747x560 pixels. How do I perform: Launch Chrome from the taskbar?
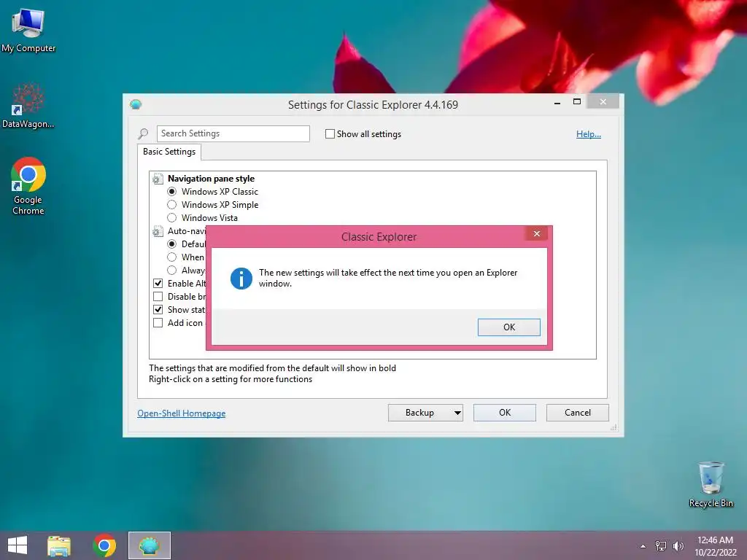point(104,545)
